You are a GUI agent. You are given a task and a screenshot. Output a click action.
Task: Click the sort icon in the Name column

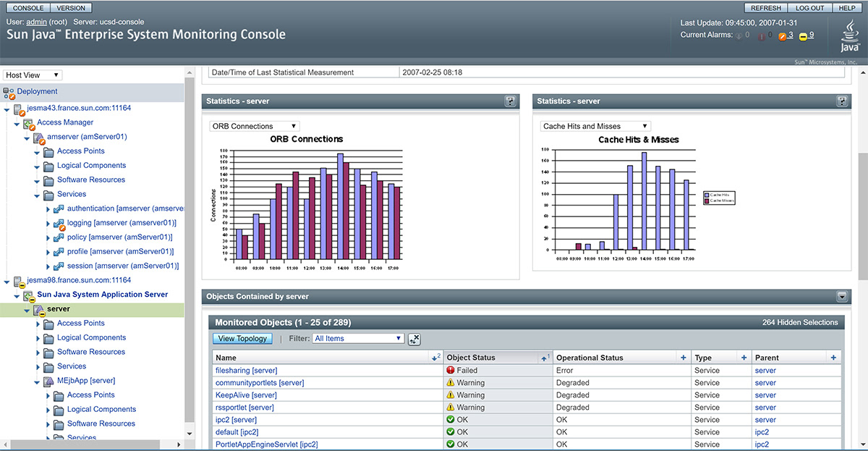435,358
